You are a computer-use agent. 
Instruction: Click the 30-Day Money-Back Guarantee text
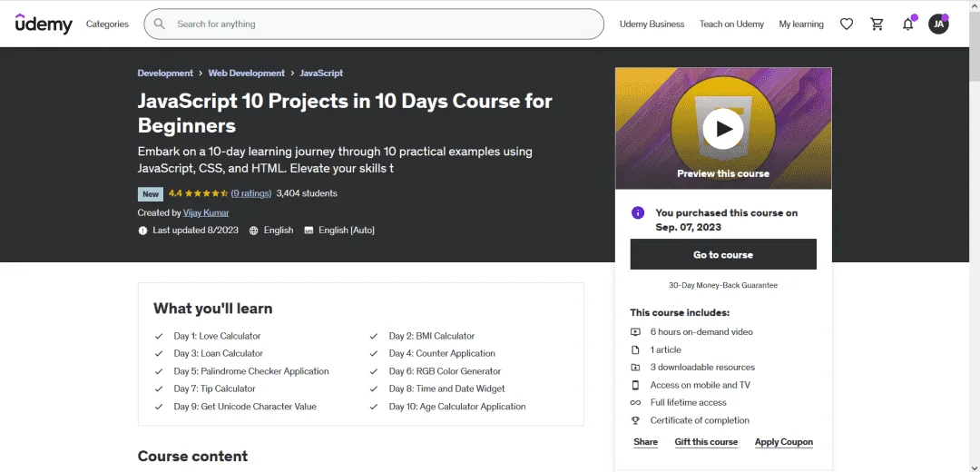click(x=723, y=285)
